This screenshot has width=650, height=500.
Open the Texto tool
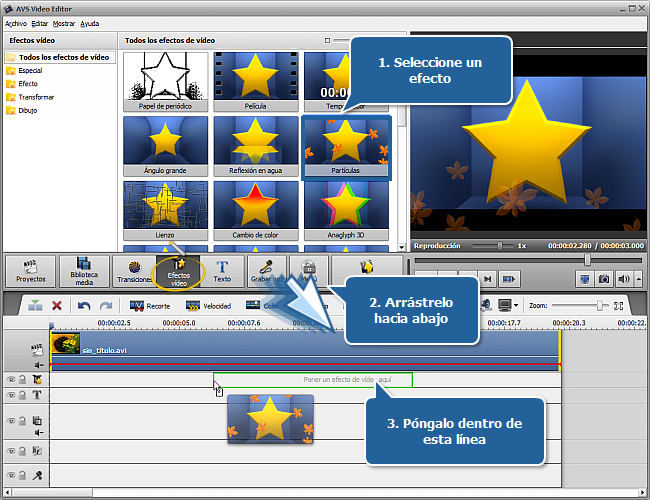(222, 270)
